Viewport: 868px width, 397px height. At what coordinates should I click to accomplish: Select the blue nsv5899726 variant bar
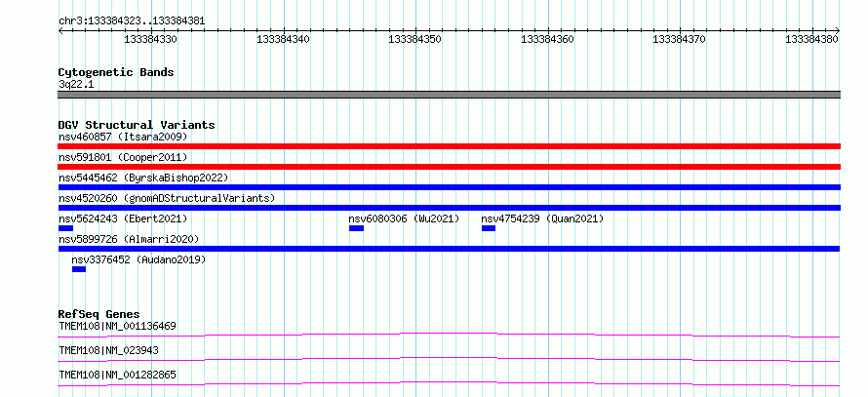click(x=449, y=249)
